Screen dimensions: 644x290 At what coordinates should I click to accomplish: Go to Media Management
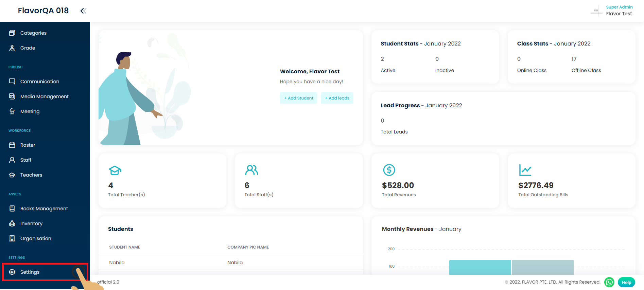(45, 96)
